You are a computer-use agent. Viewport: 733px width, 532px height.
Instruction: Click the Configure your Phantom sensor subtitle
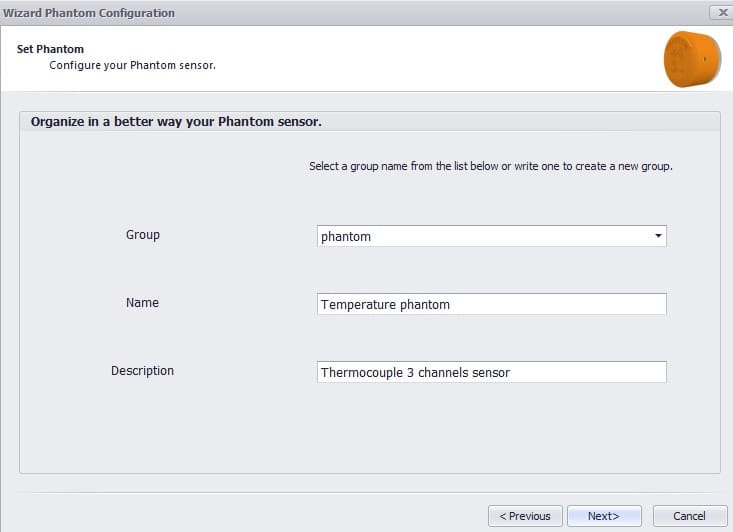(132, 66)
